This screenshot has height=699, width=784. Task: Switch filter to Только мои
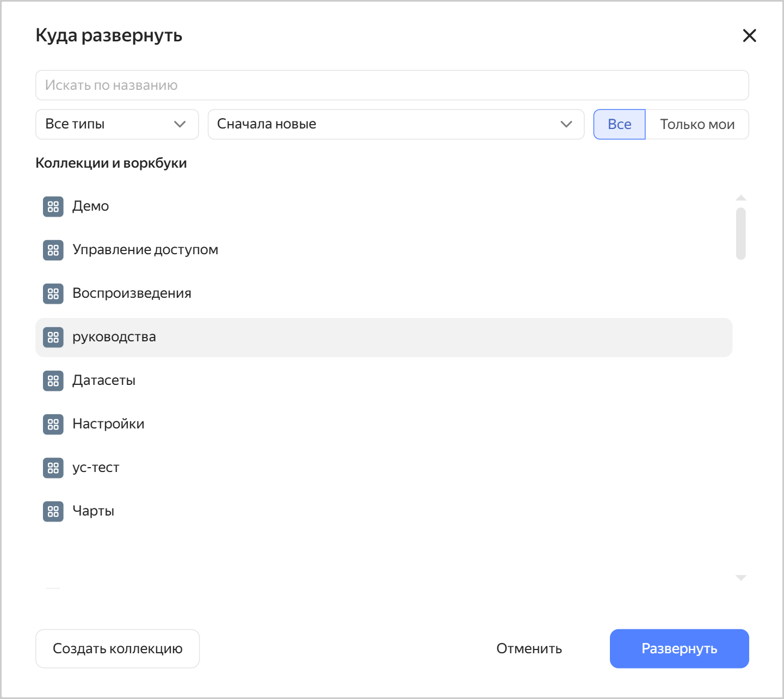tap(697, 124)
